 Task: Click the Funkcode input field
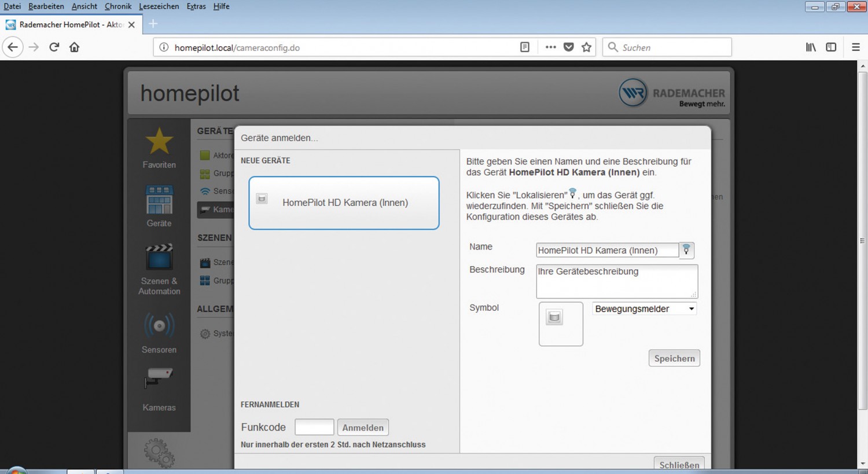pos(314,427)
